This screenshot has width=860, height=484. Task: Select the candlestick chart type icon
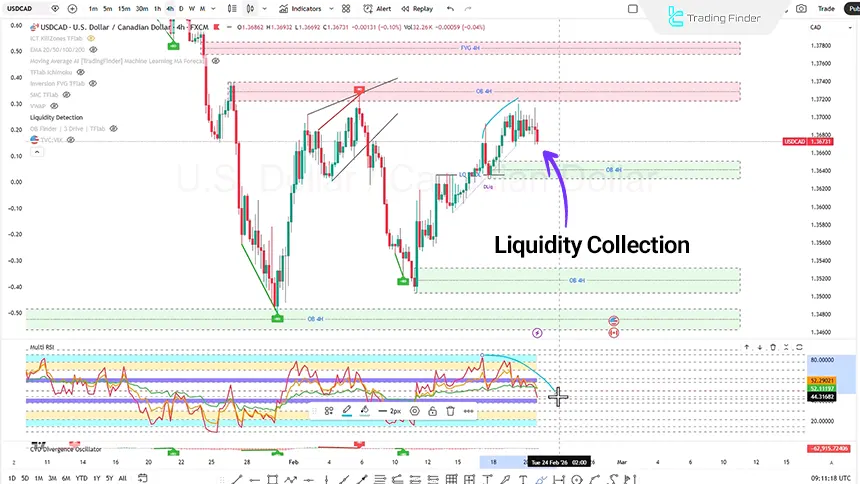[x=251, y=9]
